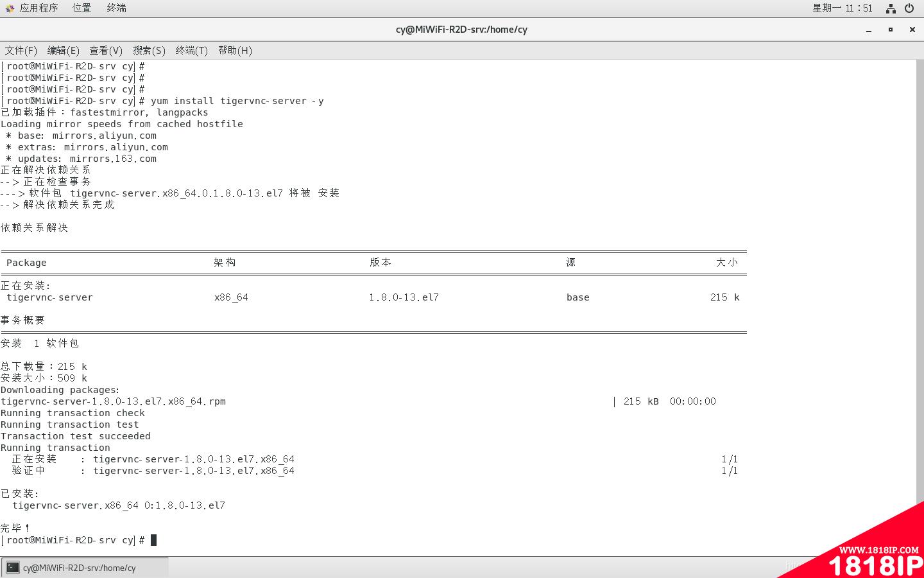Click the '依赖关系解决' line
Screen dimensions: 924x578
pos(34,228)
